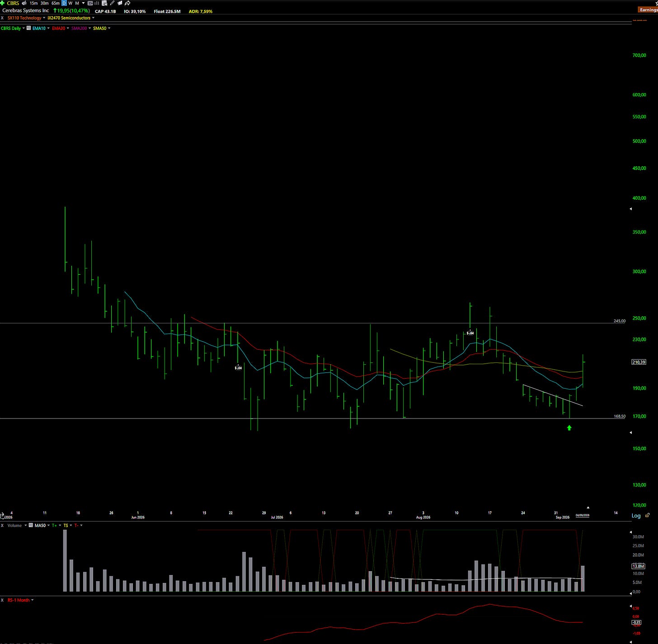This screenshot has width=658, height=644.
Task: Expand the EMA10 indicator dropdown
Action: click(x=48, y=28)
